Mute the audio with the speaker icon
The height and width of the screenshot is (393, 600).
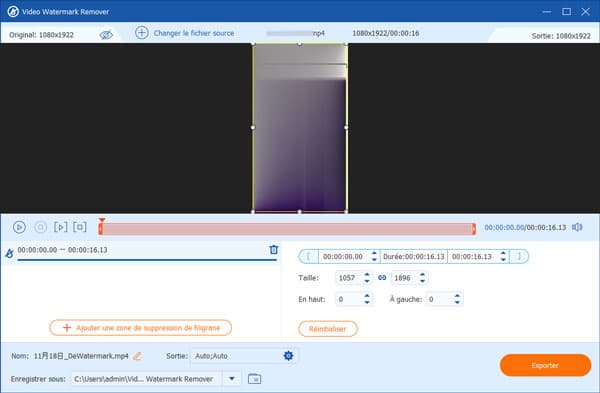(577, 227)
